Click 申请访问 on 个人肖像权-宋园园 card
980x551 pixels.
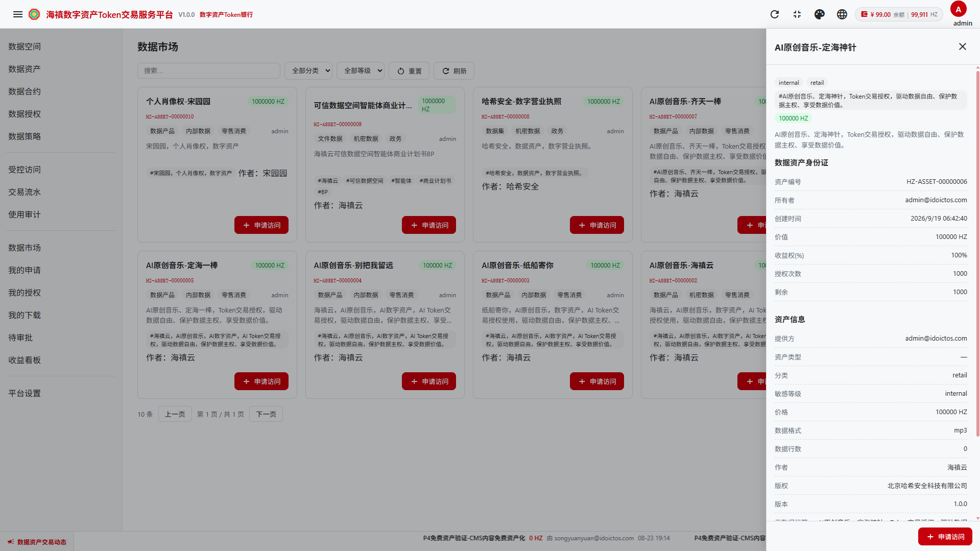coord(261,225)
